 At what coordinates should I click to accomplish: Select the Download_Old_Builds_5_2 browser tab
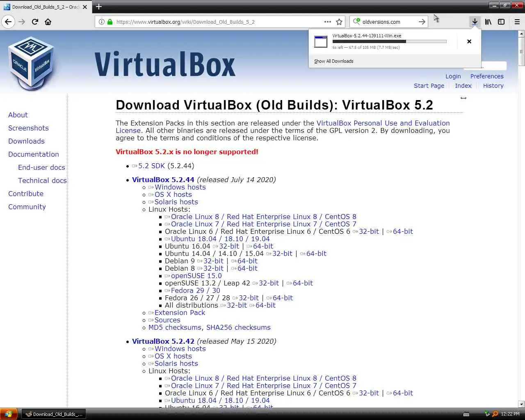46,7
